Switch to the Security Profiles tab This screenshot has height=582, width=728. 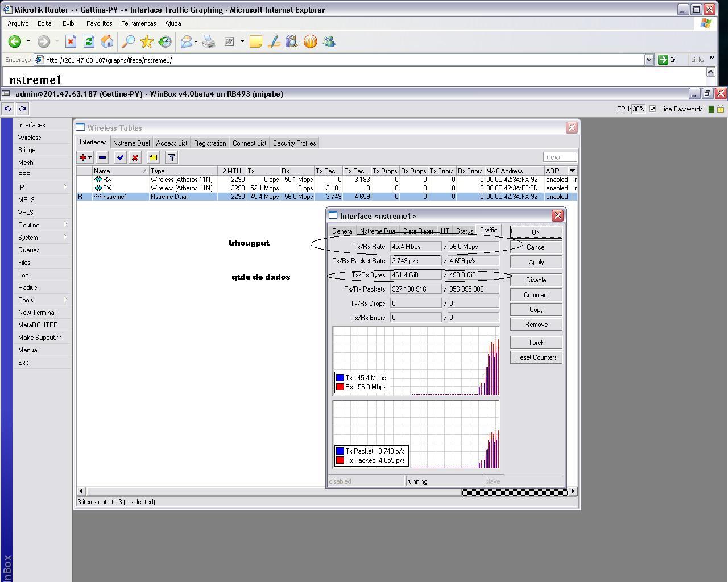(x=294, y=143)
